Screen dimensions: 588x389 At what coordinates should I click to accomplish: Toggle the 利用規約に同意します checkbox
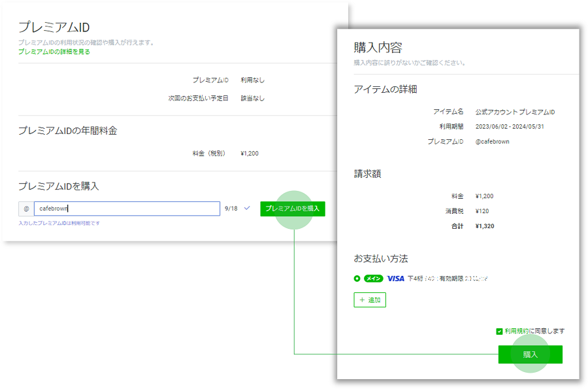(499, 331)
